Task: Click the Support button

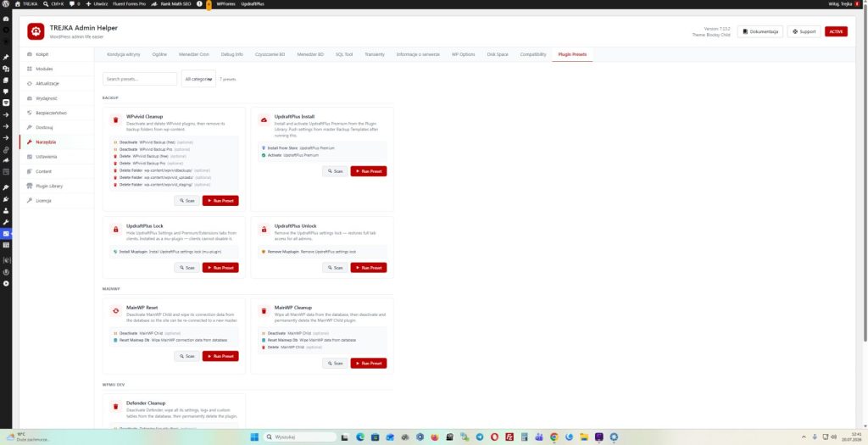Action: click(804, 31)
